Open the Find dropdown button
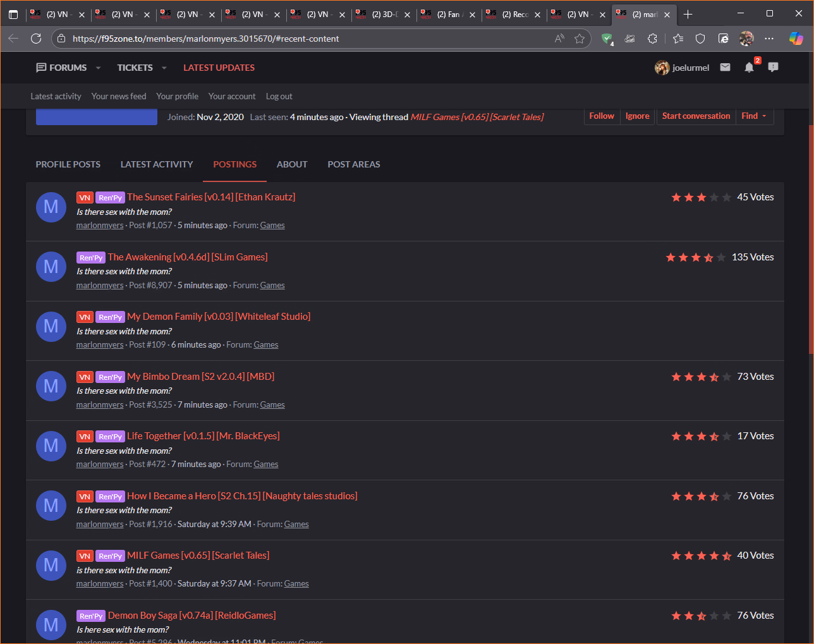 754,116
